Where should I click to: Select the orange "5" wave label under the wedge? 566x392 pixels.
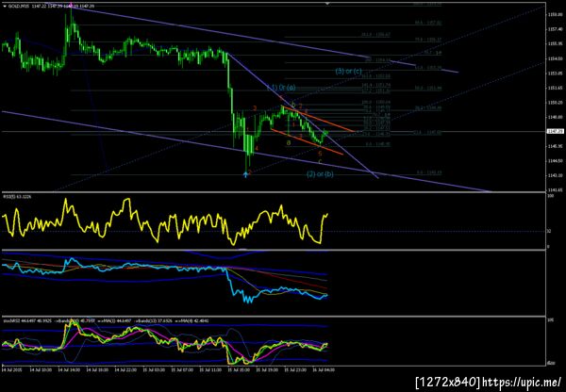[x=320, y=154]
